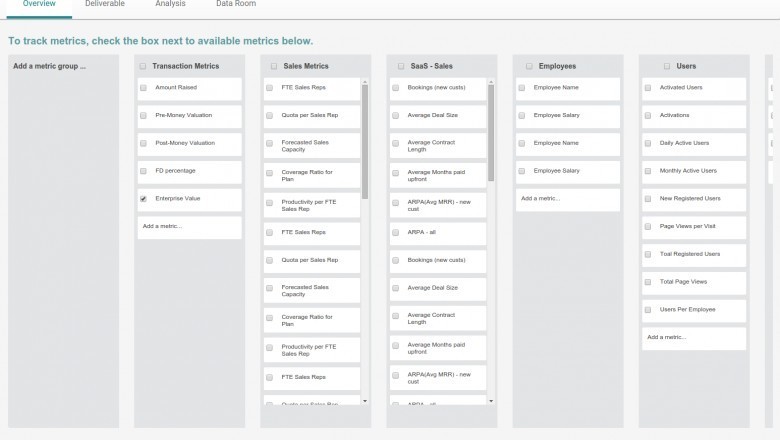
Task: Tick the Pre-Money Valuation checkbox
Action: [143, 115]
